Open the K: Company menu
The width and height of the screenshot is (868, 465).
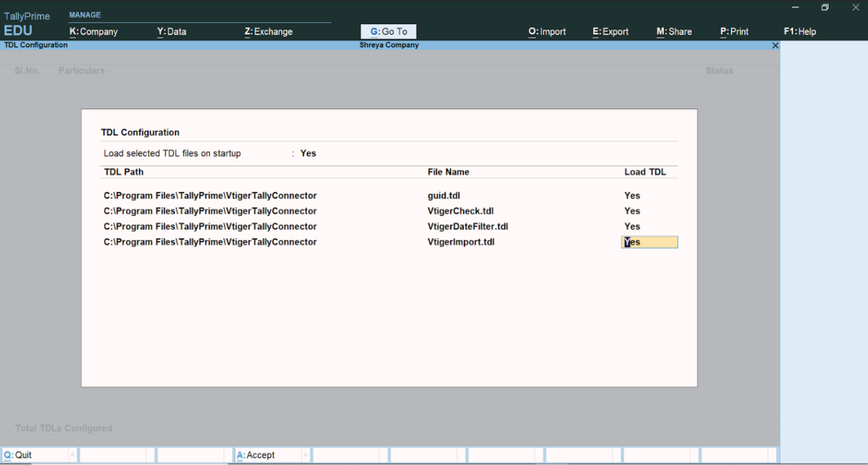(x=94, y=31)
